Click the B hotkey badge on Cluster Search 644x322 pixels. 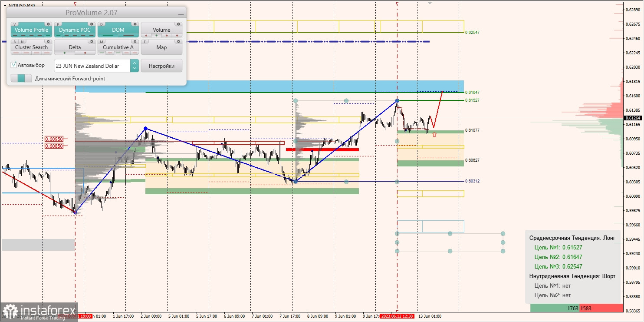15,42
